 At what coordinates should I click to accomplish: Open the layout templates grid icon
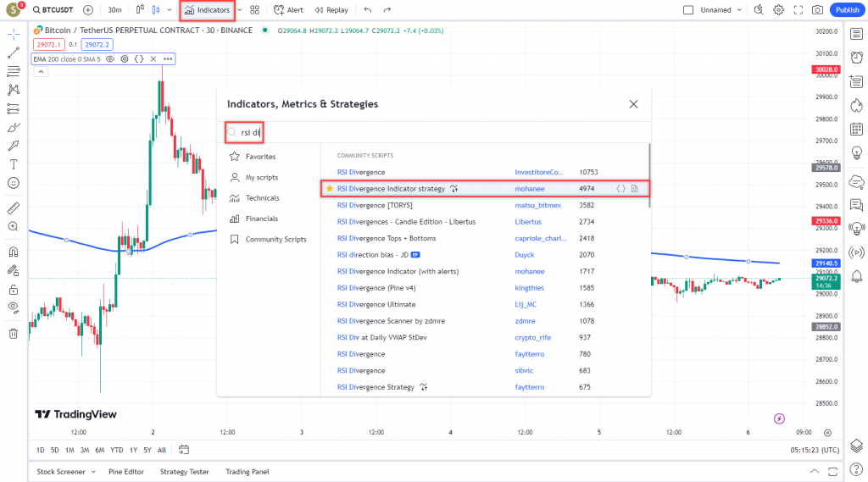click(x=254, y=10)
